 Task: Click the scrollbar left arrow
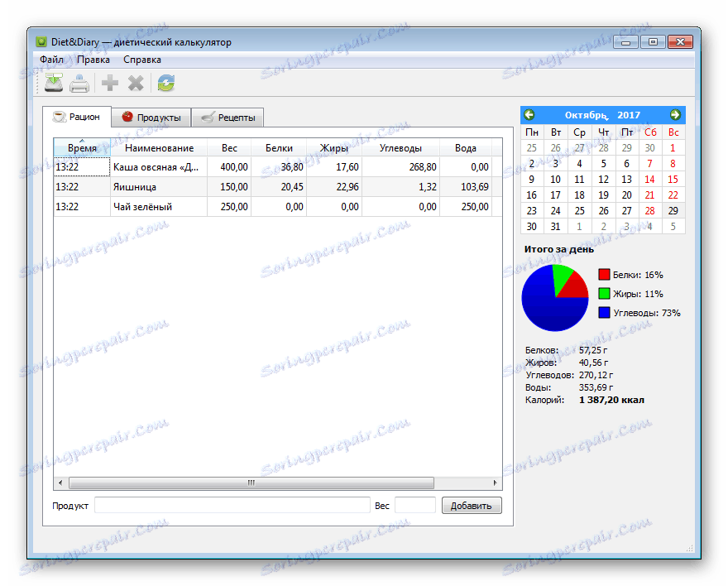(x=60, y=483)
